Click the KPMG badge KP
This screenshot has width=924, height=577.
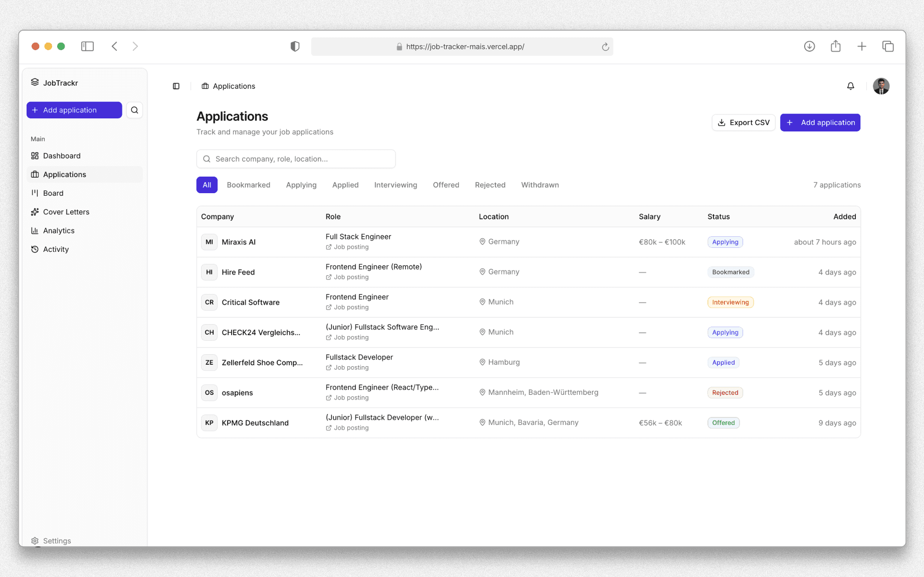[x=209, y=422]
